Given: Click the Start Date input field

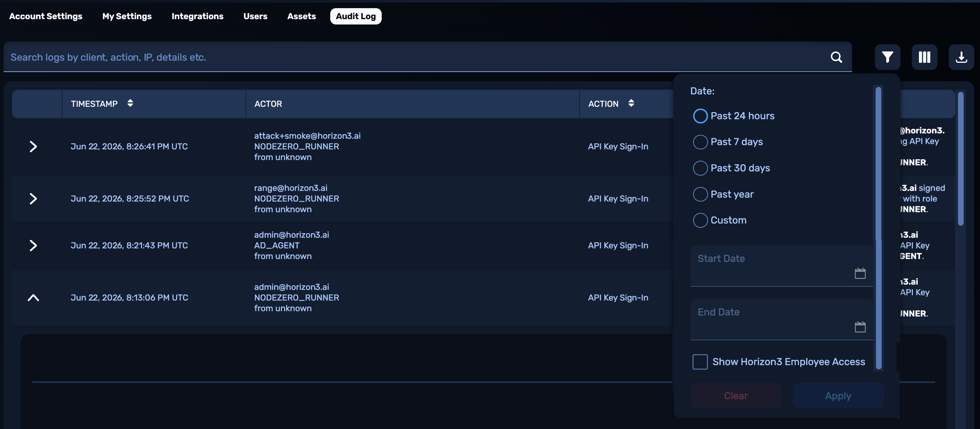Looking at the screenshot, I should 782,266.
